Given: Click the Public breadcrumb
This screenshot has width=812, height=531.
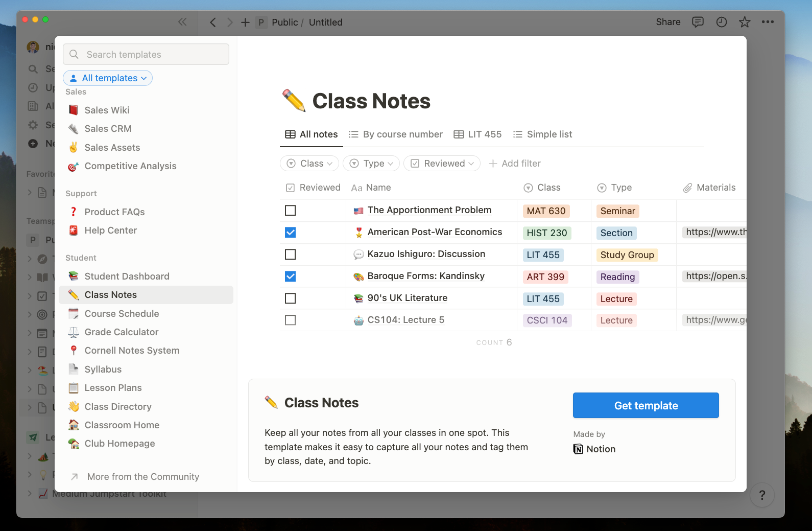Looking at the screenshot, I should [x=285, y=22].
